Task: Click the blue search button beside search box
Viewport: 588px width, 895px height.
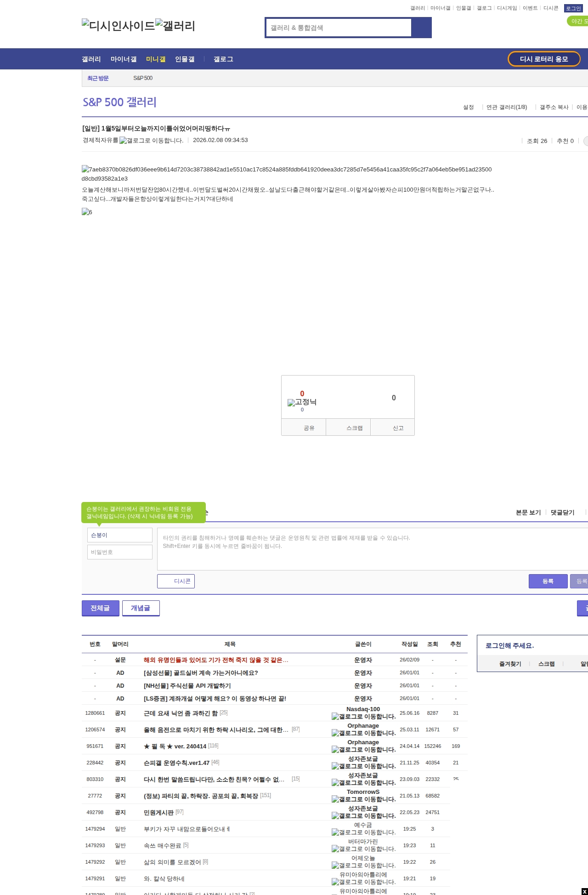Action: [x=421, y=28]
